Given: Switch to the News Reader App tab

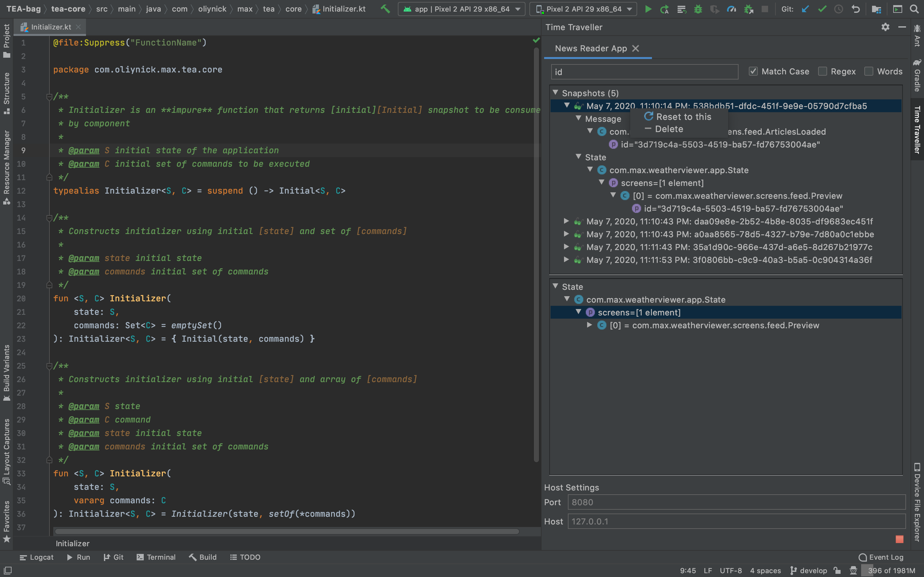Looking at the screenshot, I should 590,48.
